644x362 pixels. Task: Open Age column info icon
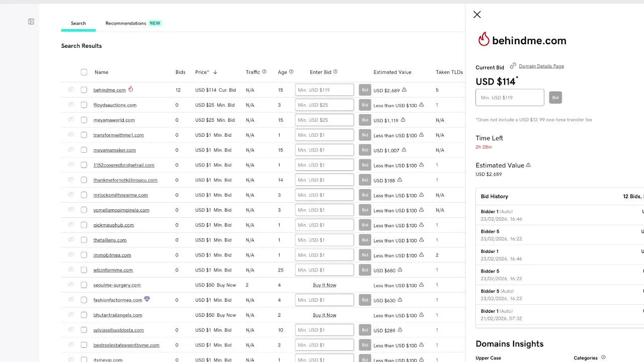291,72
